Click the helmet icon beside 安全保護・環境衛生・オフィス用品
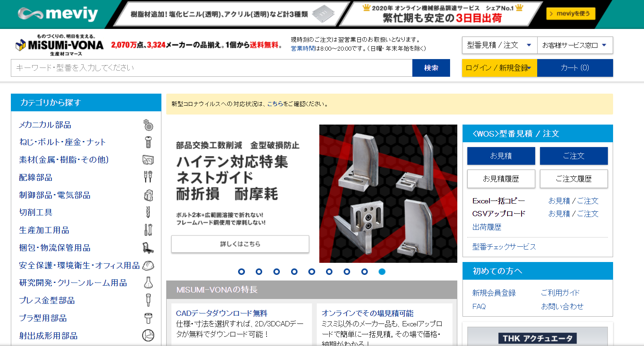 (148, 266)
